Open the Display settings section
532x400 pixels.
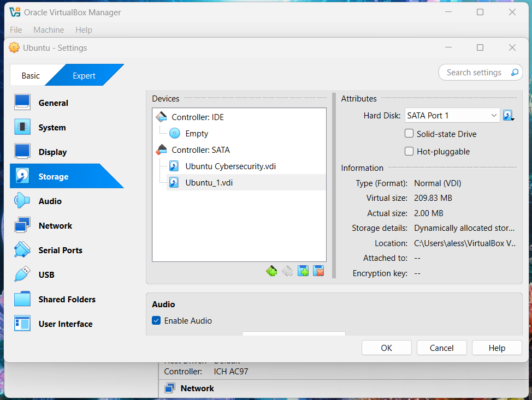pos(52,152)
